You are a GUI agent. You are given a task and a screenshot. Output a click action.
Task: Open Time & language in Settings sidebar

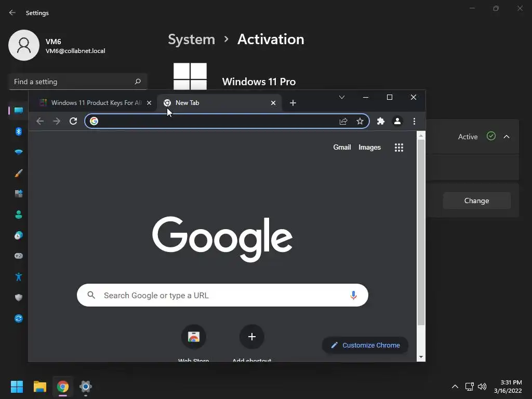pyautogui.click(x=19, y=235)
